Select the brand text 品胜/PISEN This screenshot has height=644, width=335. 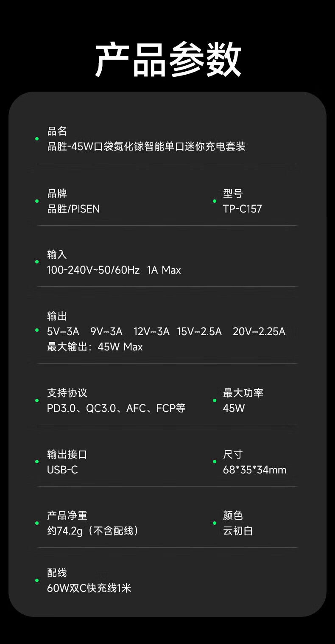[x=73, y=209]
